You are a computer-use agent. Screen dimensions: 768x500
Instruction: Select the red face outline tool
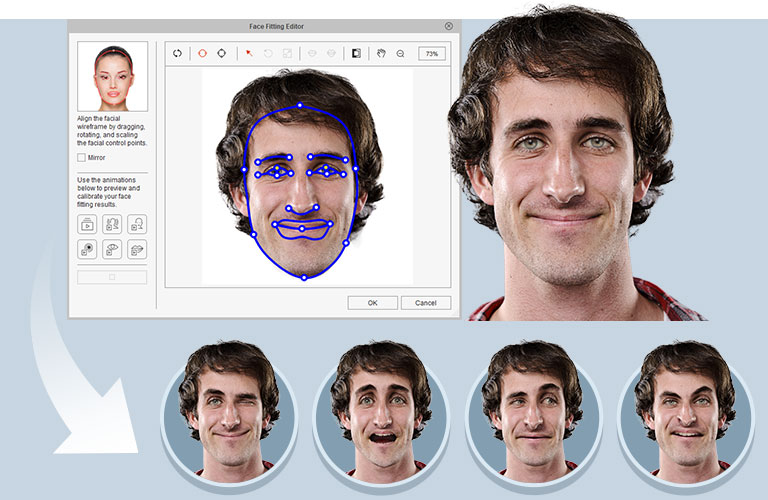pos(202,53)
